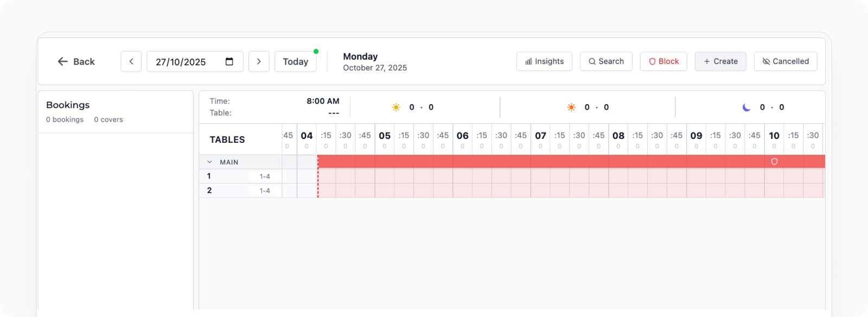This screenshot has width=868, height=317.
Task: Click the first sun shift icon
Action: click(396, 107)
